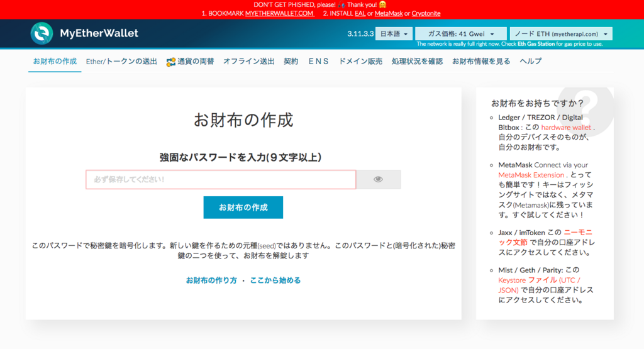Go to 契約 tab

tap(291, 62)
